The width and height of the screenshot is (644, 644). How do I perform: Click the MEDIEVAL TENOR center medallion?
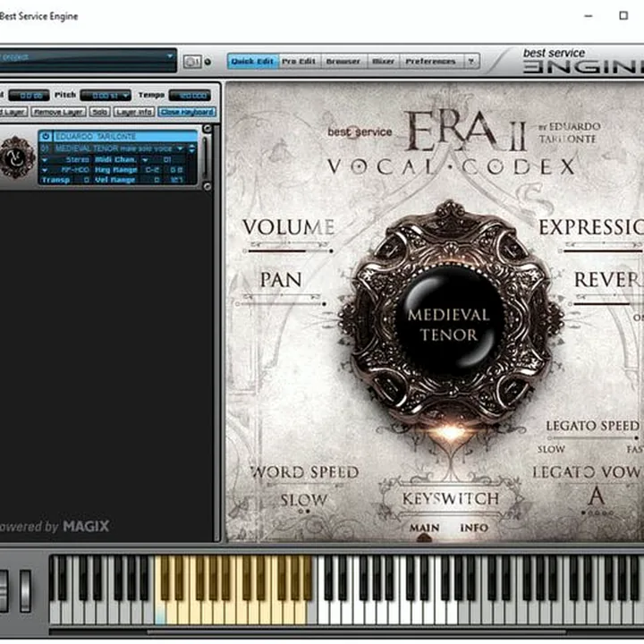450,321
